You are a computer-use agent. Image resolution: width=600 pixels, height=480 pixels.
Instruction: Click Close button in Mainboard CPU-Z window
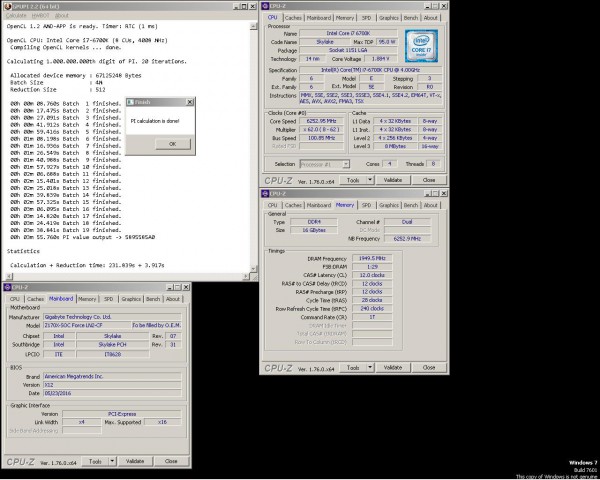point(171,461)
